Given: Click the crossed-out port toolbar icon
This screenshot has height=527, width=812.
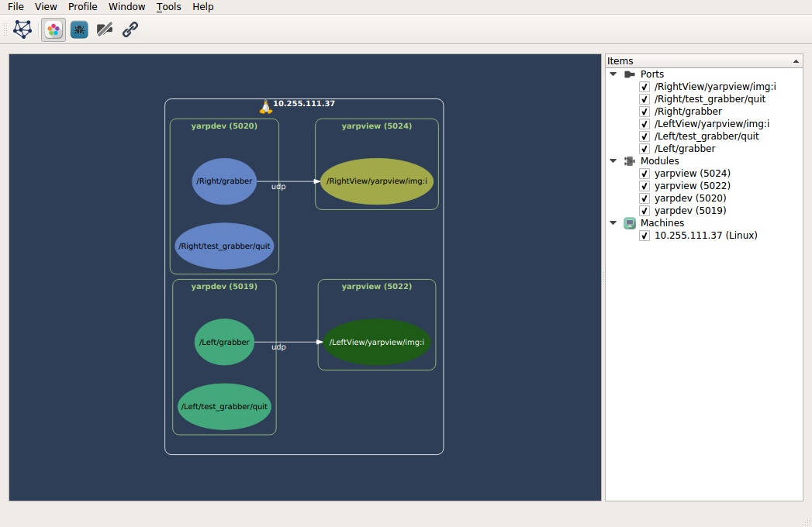Looking at the screenshot, I should pos(105,30).
